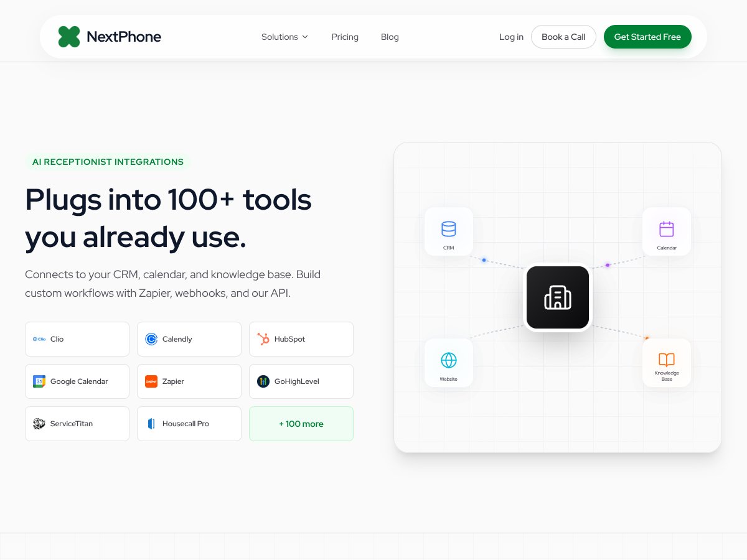Open the Housecall Pro integration card
The image size is (747, 560).
[189, 424]
